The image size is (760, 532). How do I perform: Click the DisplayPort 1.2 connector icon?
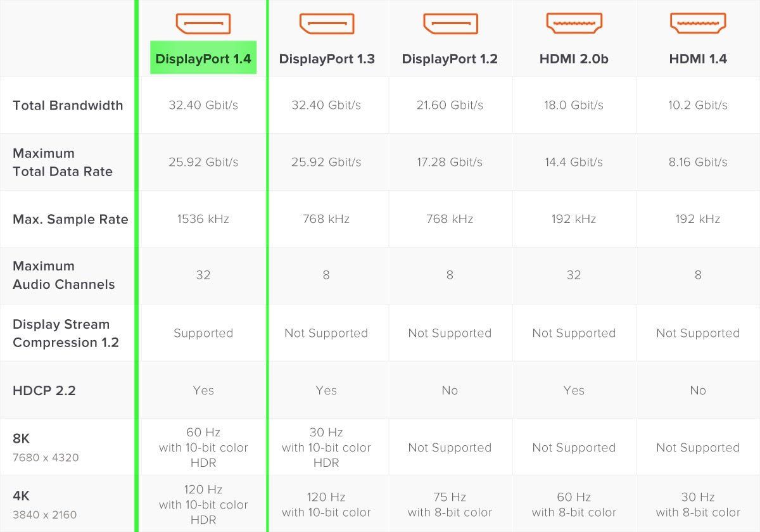[x=450, y=23]
